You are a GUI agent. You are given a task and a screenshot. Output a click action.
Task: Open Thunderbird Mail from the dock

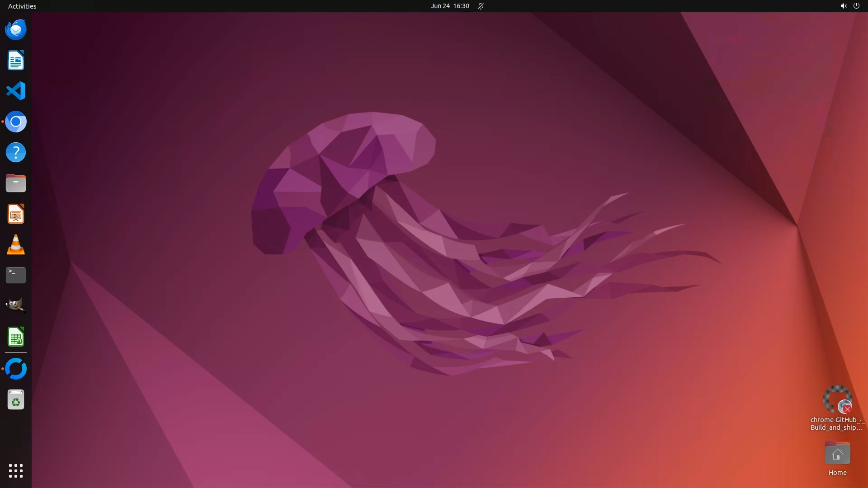16,30
